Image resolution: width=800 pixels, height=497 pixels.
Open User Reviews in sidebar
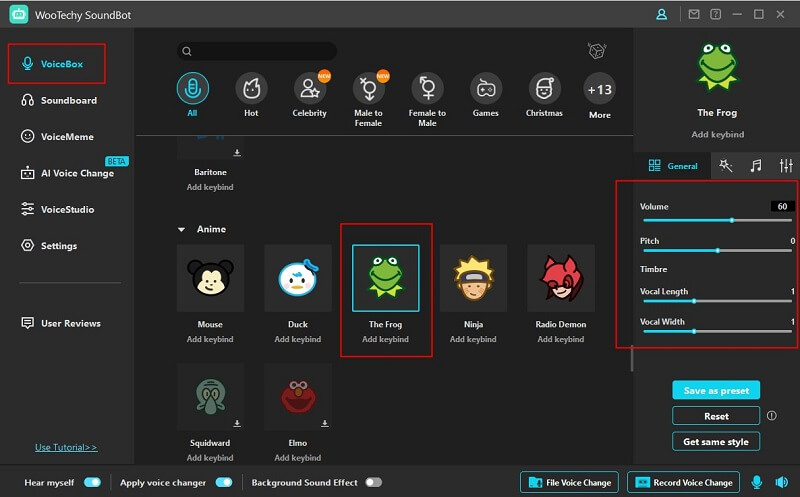pos(61,323)
